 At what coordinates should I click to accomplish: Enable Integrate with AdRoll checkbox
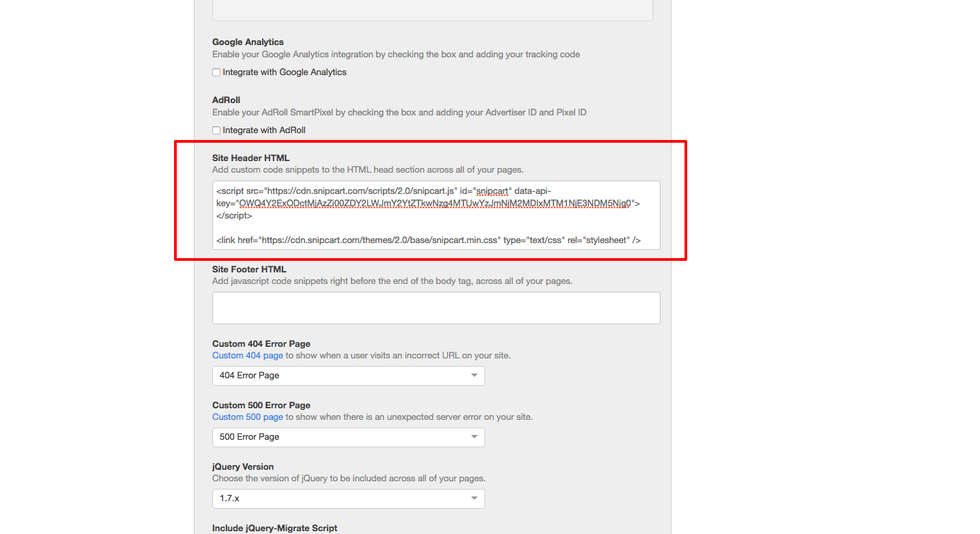pyautogui.click(x=216, y=130)
